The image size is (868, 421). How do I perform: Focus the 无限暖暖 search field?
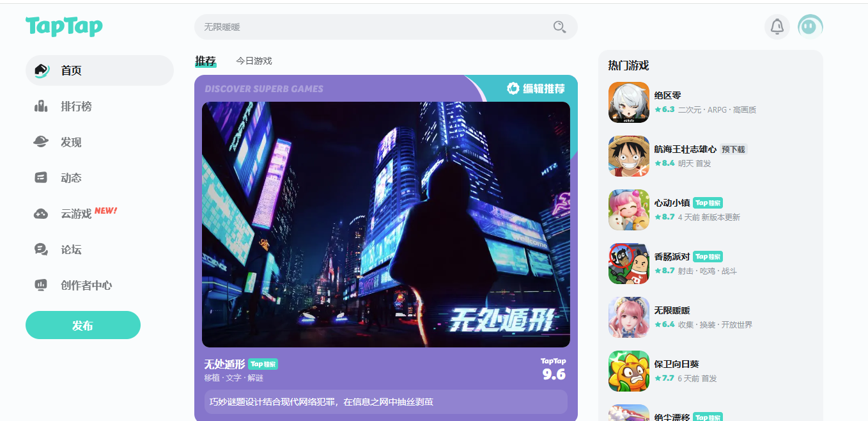coord(386,27)
